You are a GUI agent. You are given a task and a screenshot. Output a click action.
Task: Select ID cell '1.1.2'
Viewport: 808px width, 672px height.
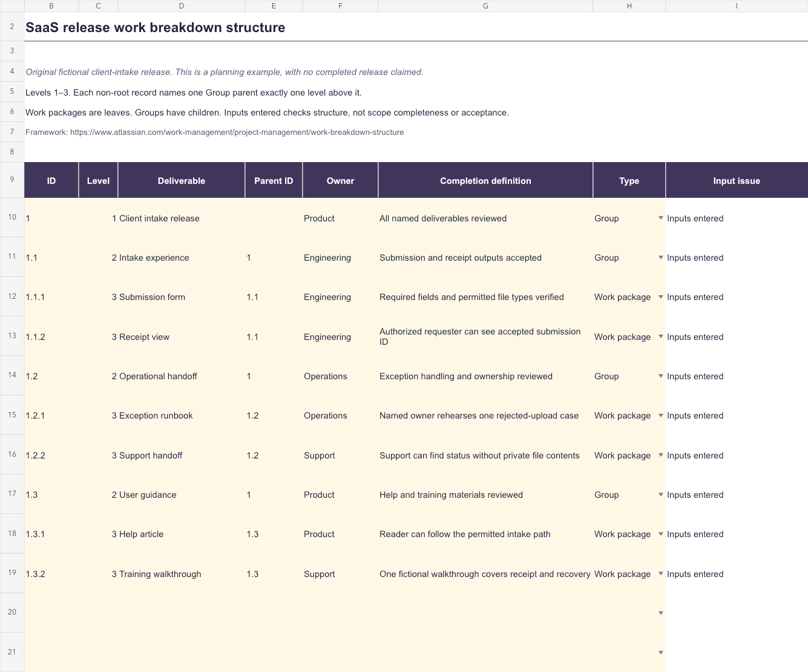51,337
